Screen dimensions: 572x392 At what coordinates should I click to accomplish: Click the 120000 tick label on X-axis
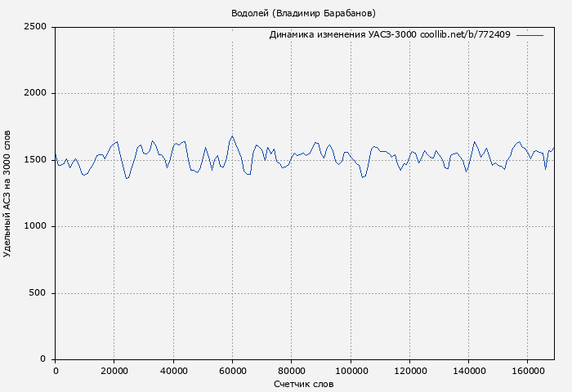[409, 371]
